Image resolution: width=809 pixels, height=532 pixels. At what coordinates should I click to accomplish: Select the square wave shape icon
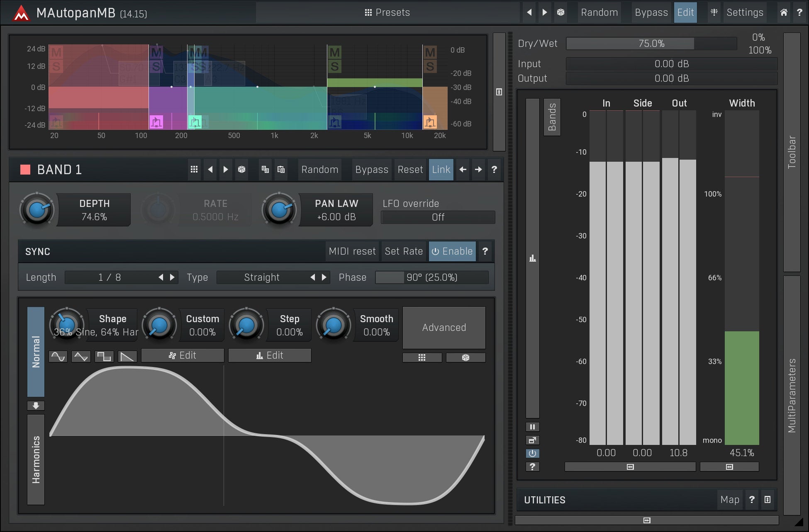click(104, 356)
